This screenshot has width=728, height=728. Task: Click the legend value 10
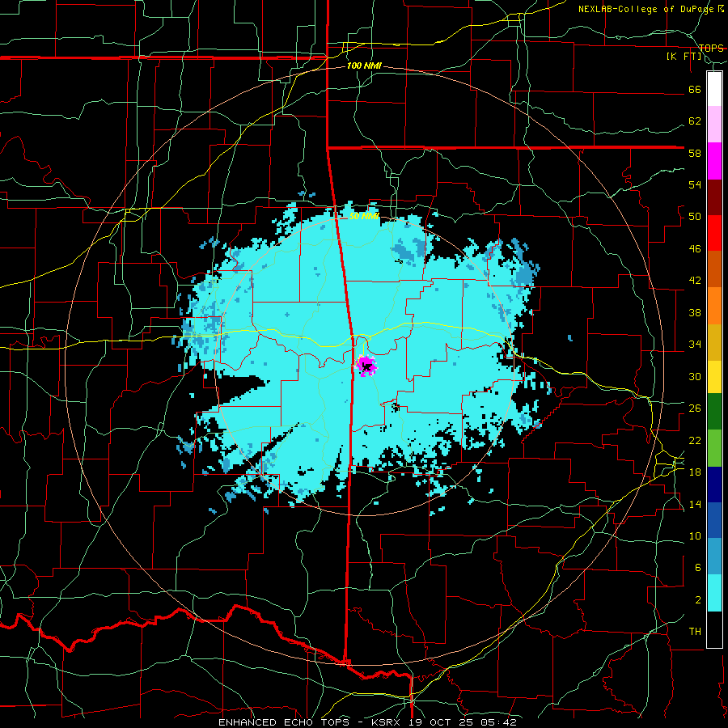point(695,536)
